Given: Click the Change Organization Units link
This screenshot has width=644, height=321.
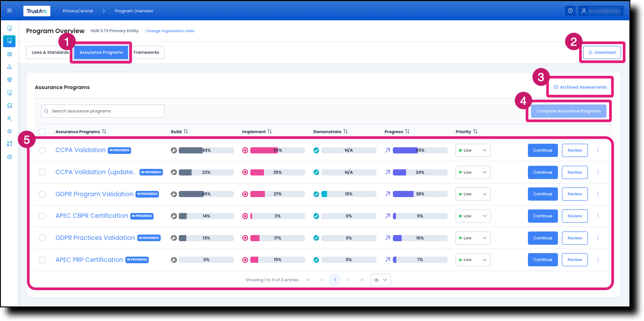Looking at the screenshot, I should (169, 31).
